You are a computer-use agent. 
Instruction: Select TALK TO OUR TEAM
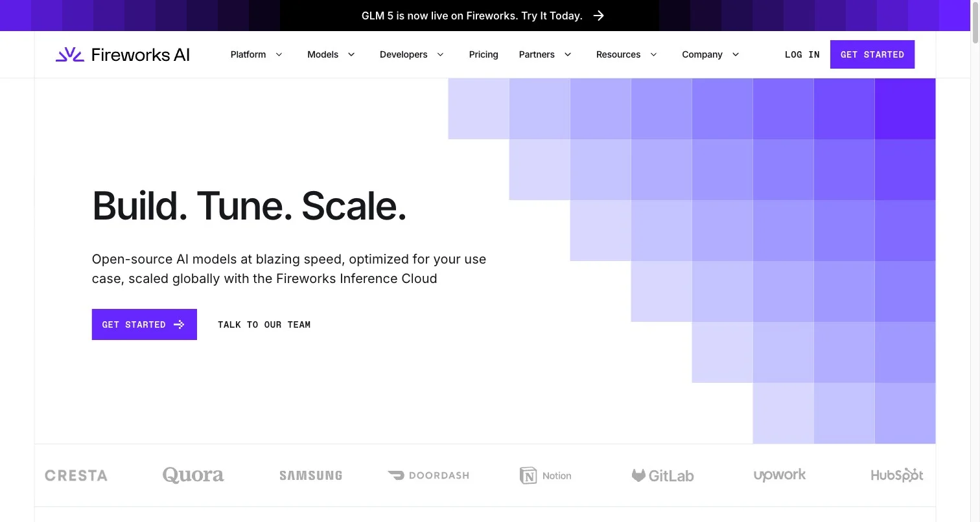264,324
